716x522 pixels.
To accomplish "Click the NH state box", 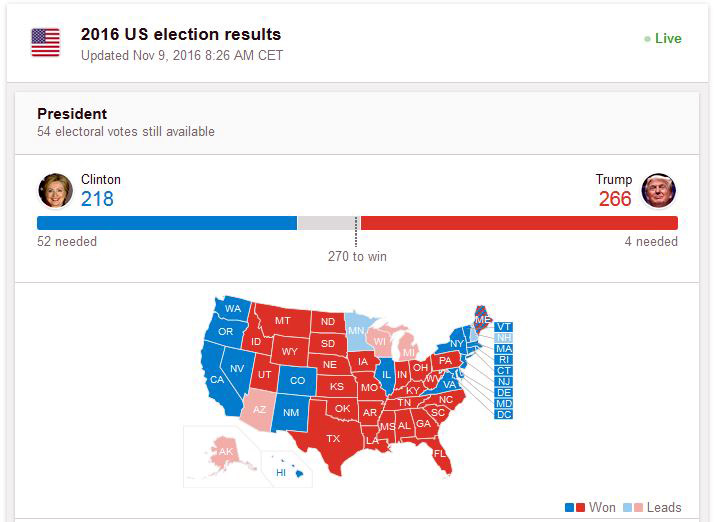I will [504, 338].
